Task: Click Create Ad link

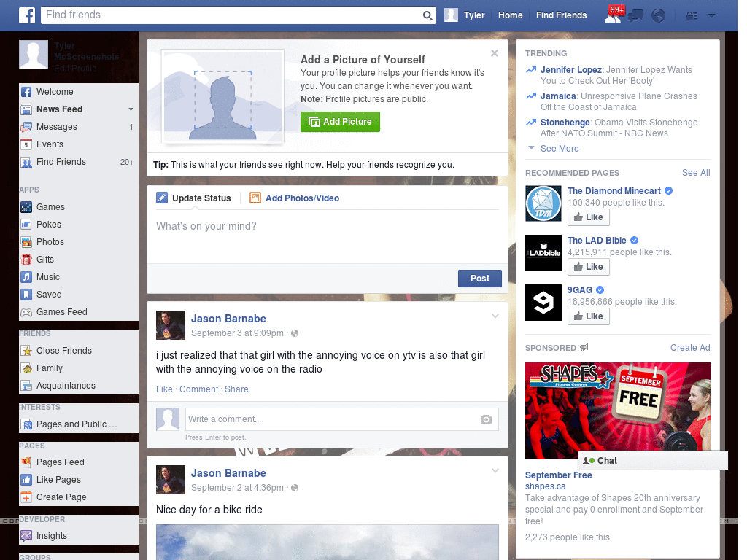Action: [690, 348]
